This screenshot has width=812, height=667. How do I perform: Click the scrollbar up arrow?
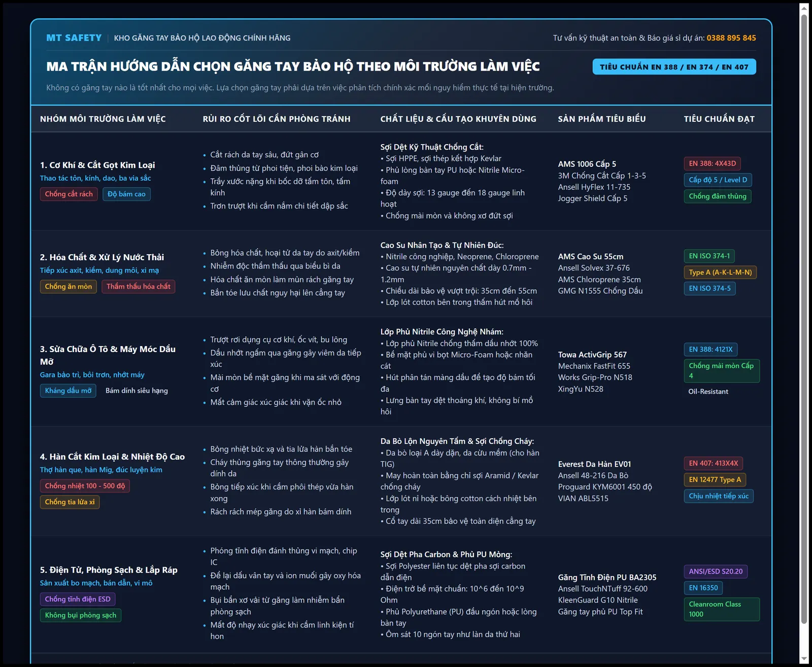click(804, 8)
